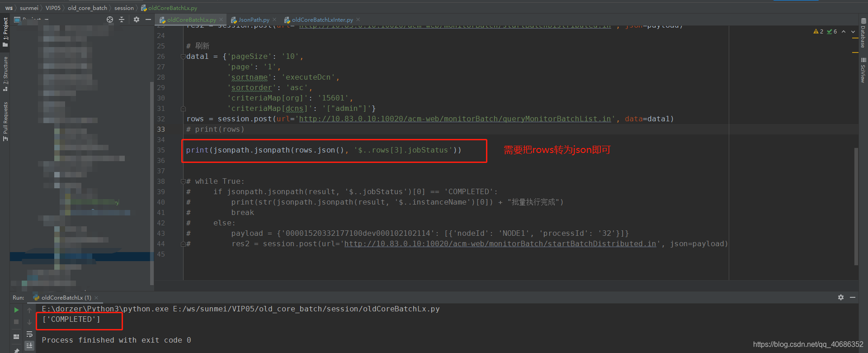Click the warnings indicator showing 2
Viewport: 868px width, 353px height.
(x=818, y=32)
